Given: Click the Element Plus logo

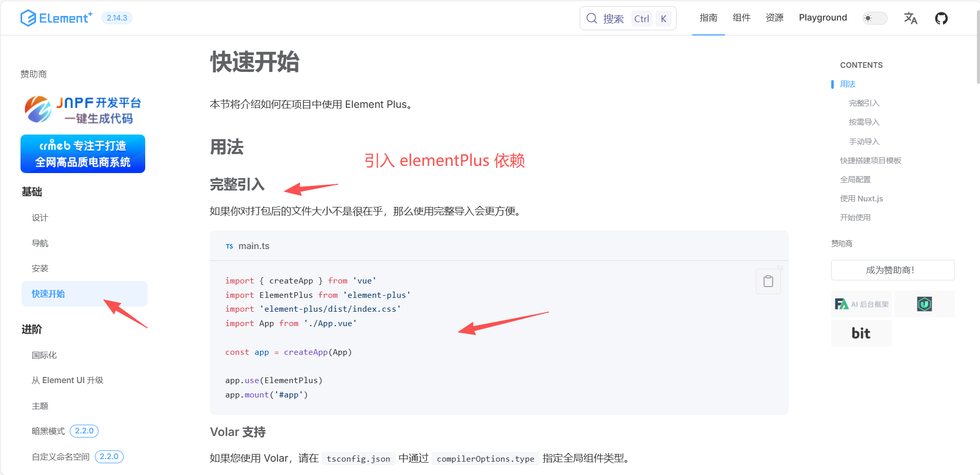Looking at the screenshot, I should 56,18.
